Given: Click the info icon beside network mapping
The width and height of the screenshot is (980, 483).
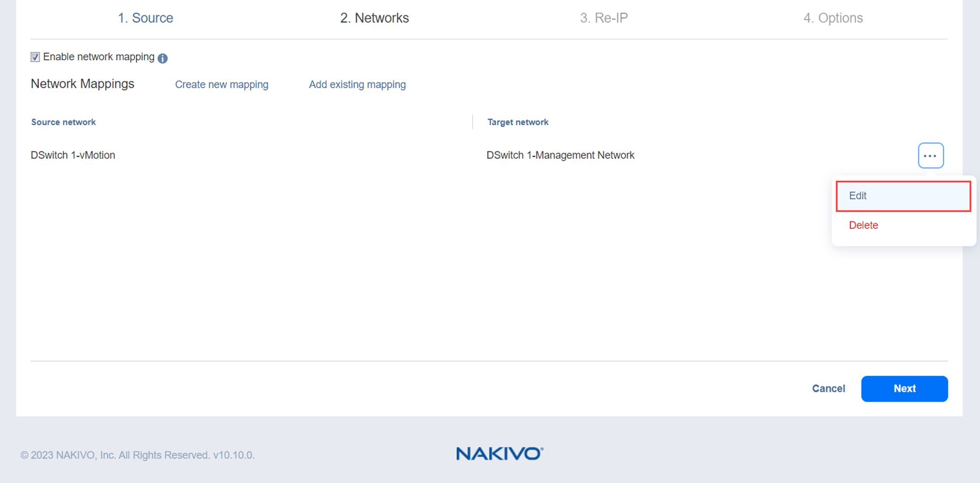Looking at the screenshot, I should pos(163,58).
